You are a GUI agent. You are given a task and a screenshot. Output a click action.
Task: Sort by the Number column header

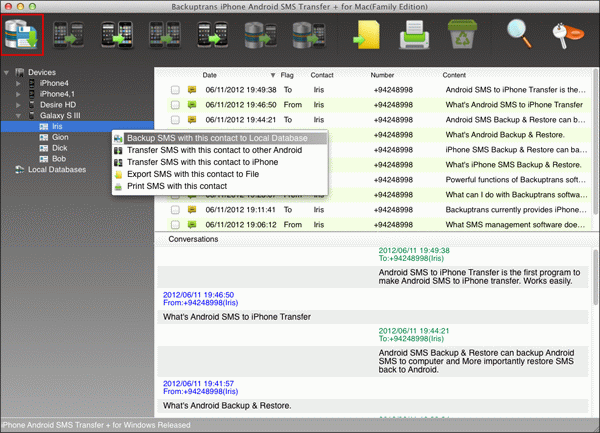point(382,75)
